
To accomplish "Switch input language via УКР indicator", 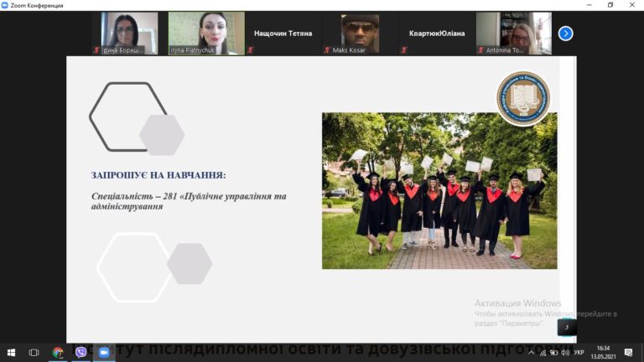I will pos(579,353).
